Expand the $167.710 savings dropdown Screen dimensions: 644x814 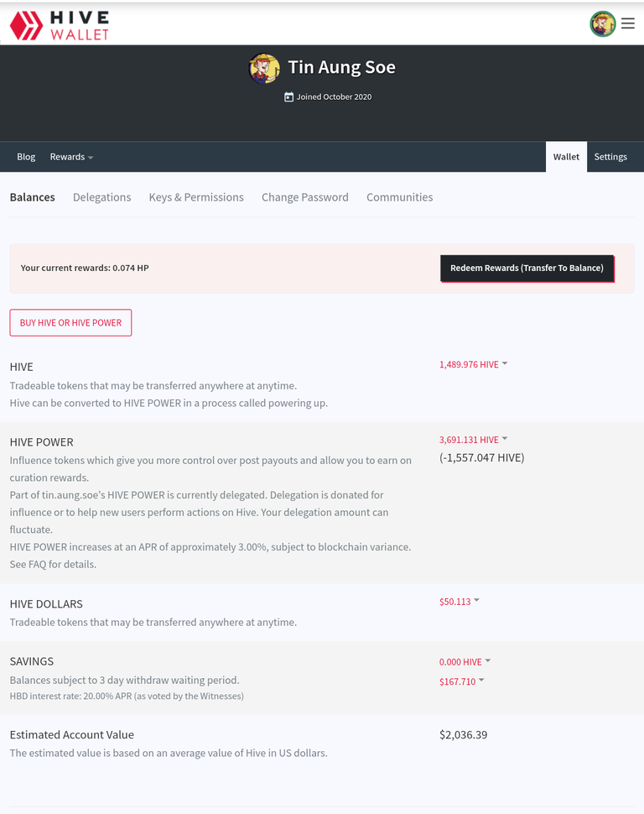[x=462, y=681]
